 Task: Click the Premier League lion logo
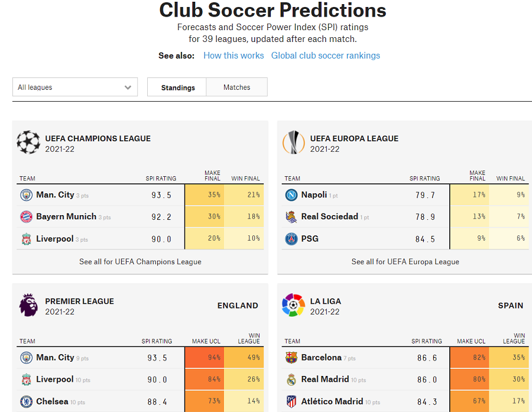point(28,305)
